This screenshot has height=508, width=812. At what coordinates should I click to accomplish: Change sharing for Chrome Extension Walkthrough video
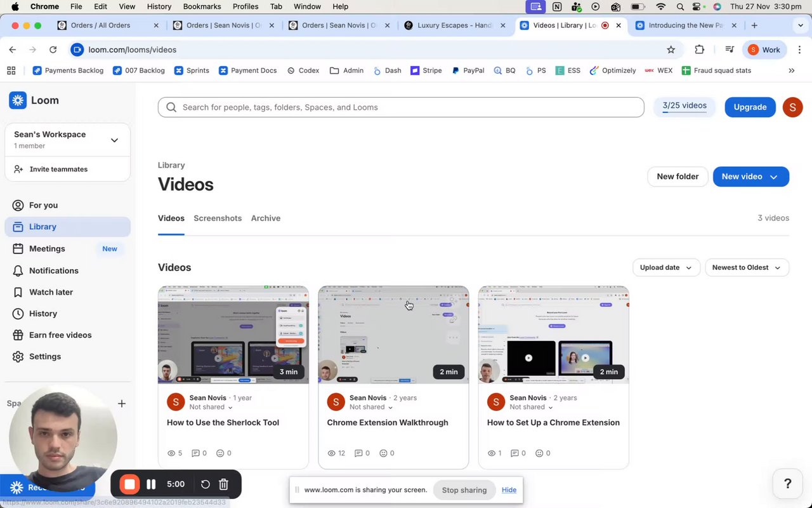click(x=371, y=407)
